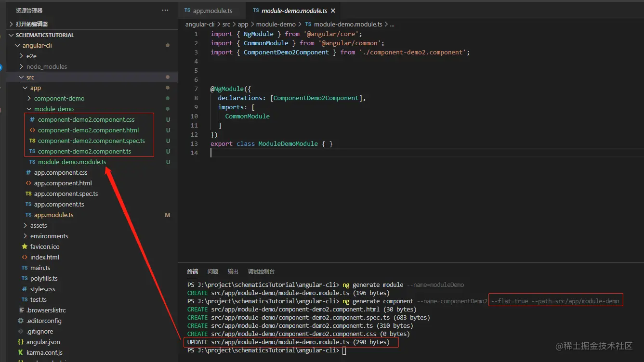Click the terminal input prompt line
The image size is (644, 362).
coord(344,350)
